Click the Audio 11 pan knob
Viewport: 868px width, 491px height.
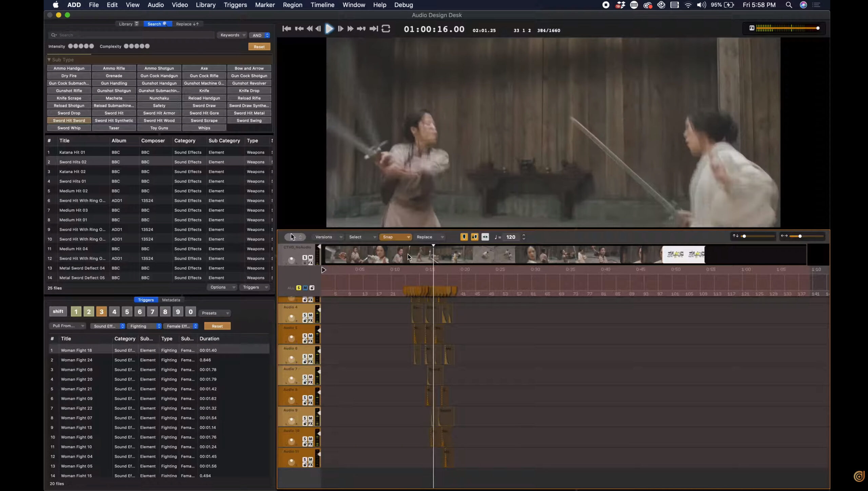click(291, 462)
